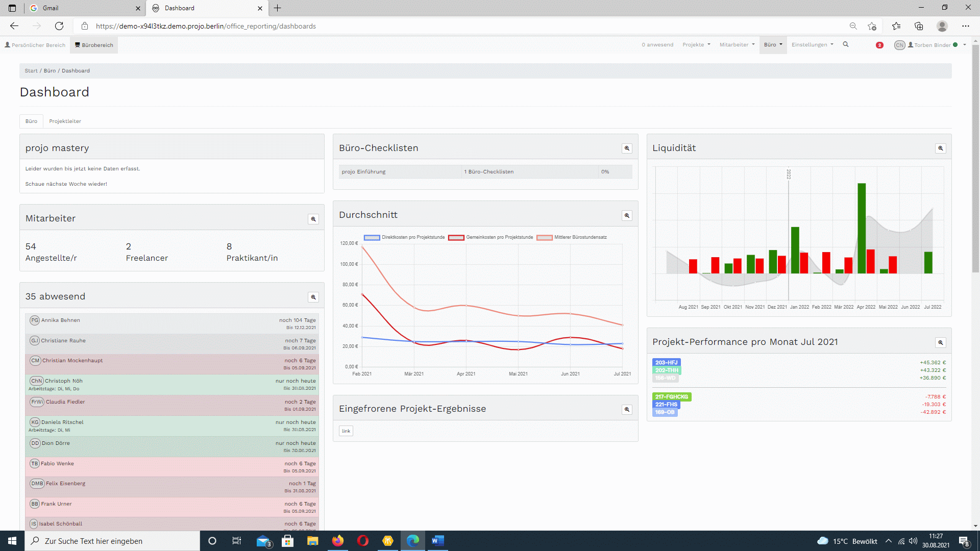
Task: Open the Büro dropdown in the navbar
Action: 773,44
